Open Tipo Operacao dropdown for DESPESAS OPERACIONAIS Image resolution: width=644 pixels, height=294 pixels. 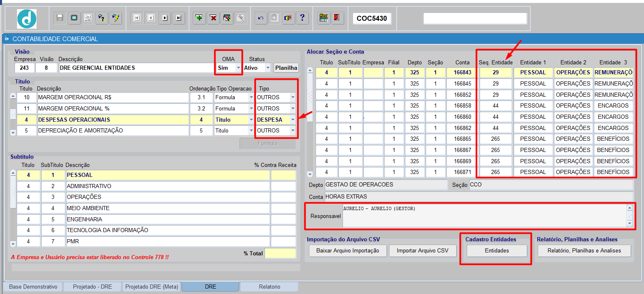(250, 120)
